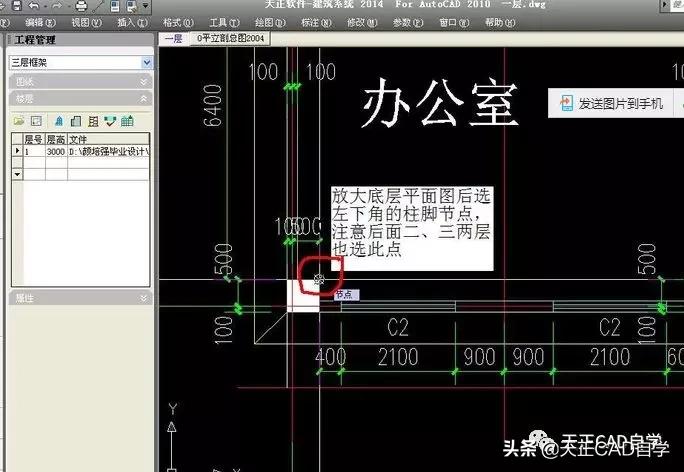Image resolution: width=684 pixels, height=472 pixels.
Task: Click the row selector arrow for floor 1
Action: 17,151
